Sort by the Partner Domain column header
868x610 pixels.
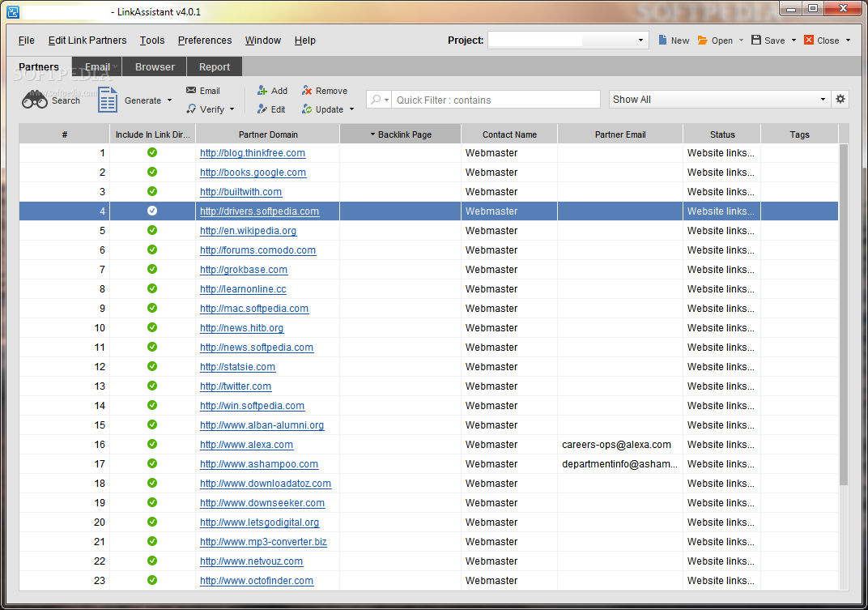268,134
